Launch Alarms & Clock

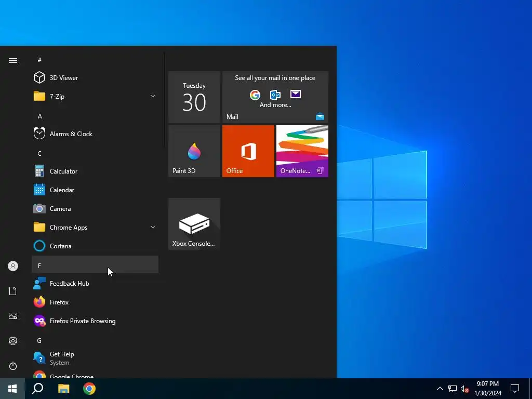[95, 134]
